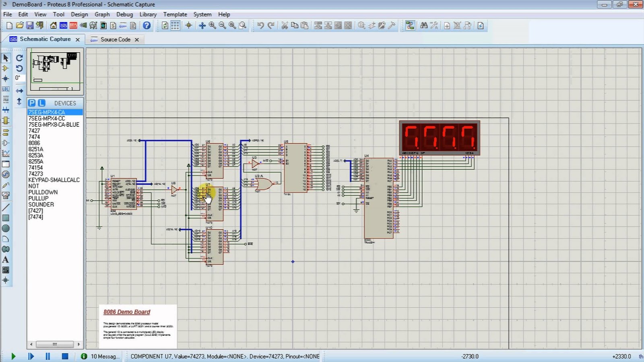Select 8255A in the devices list

point(36,161)
